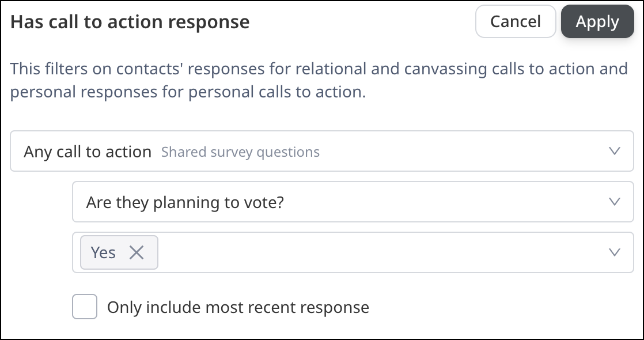Click the Yes tag text
Viewport: 644px width, 340px height.
click(103, 252)
